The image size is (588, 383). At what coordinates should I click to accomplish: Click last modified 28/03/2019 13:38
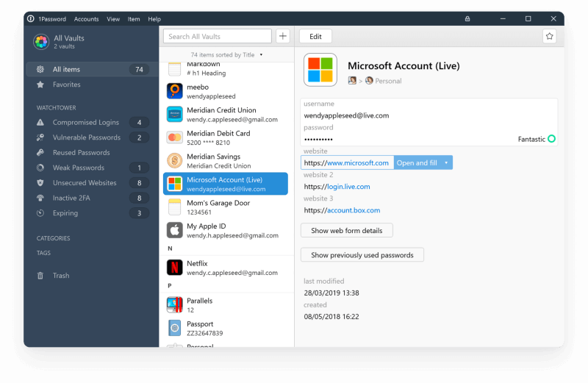coord(331,293)
